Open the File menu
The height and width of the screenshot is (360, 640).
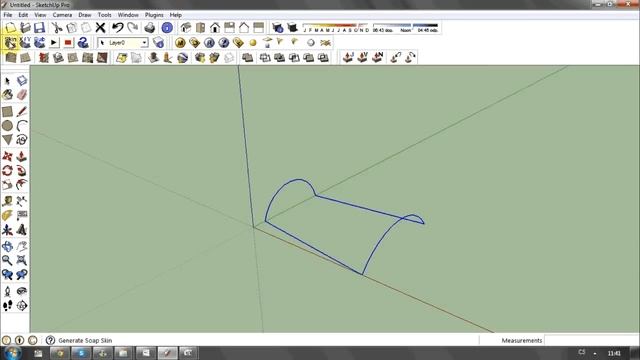pos(7,15)
